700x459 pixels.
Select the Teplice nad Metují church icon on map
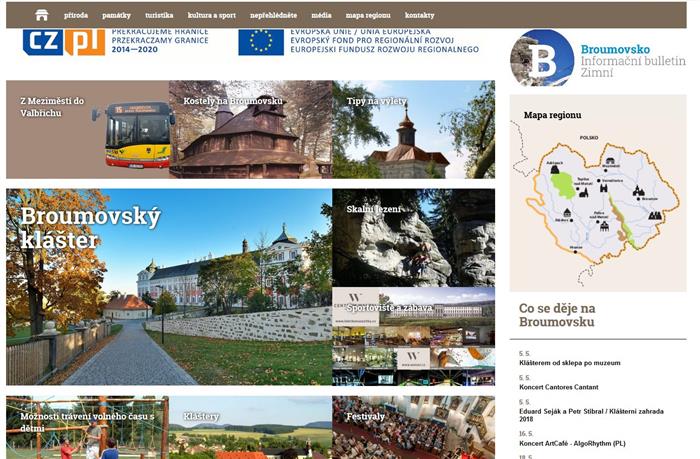point(583,193)
